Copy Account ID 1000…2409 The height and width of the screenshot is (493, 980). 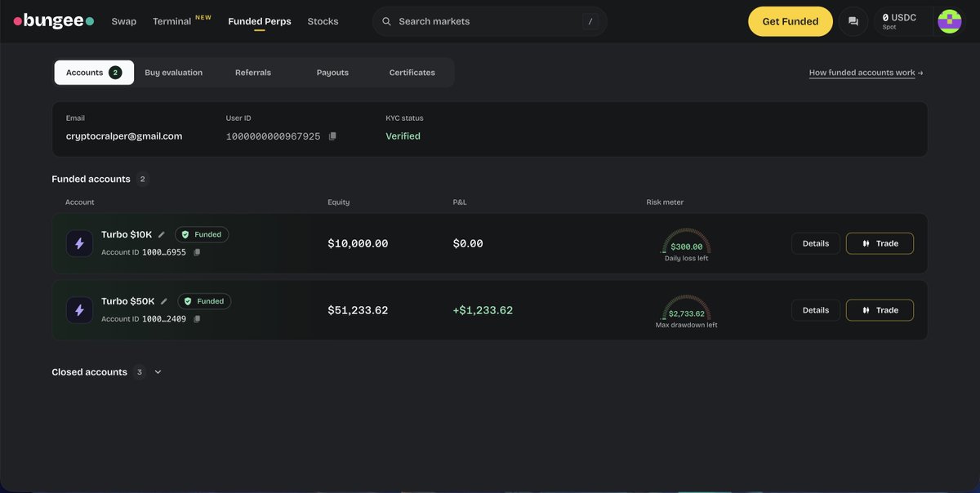pyautogui.click(x=197, y=319)
